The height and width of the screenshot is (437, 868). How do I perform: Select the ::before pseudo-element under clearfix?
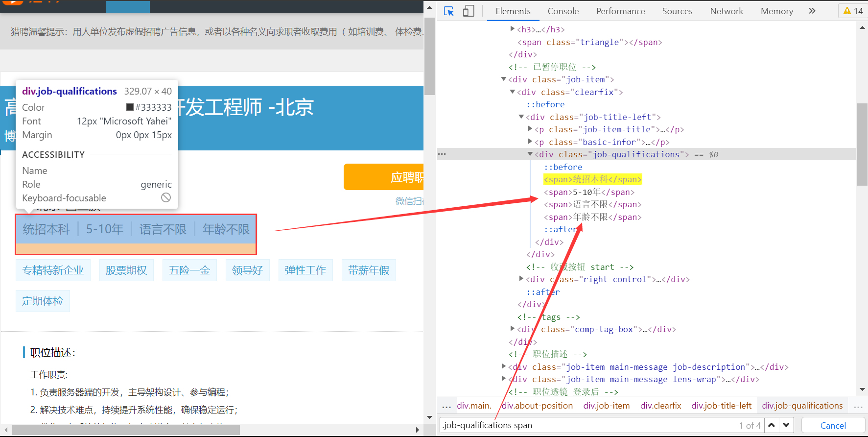(x=545, y=104)
